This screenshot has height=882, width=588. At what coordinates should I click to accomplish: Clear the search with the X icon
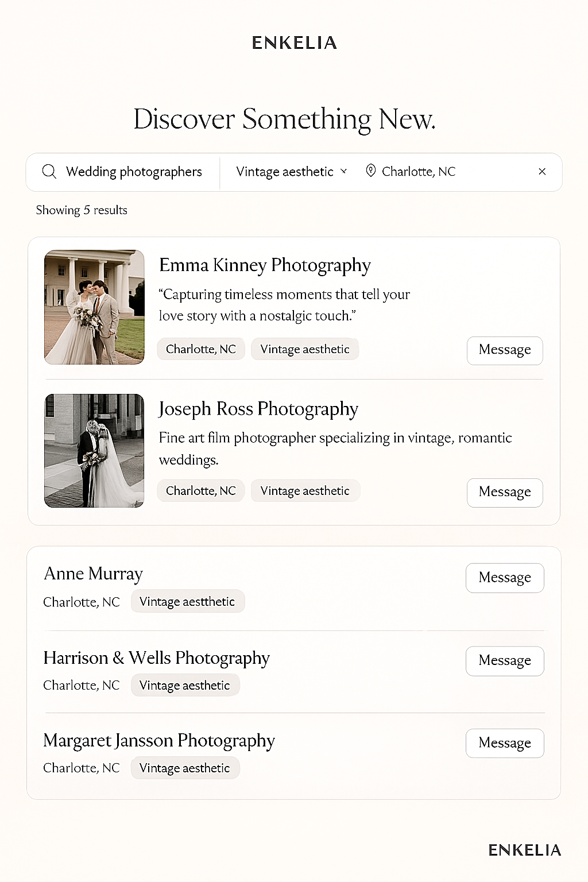pyautogui.click(x=542, y=172)
